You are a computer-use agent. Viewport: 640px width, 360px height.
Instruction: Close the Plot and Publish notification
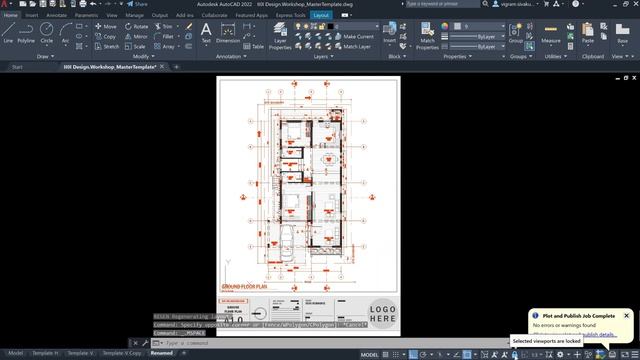[x=626, y=316]
